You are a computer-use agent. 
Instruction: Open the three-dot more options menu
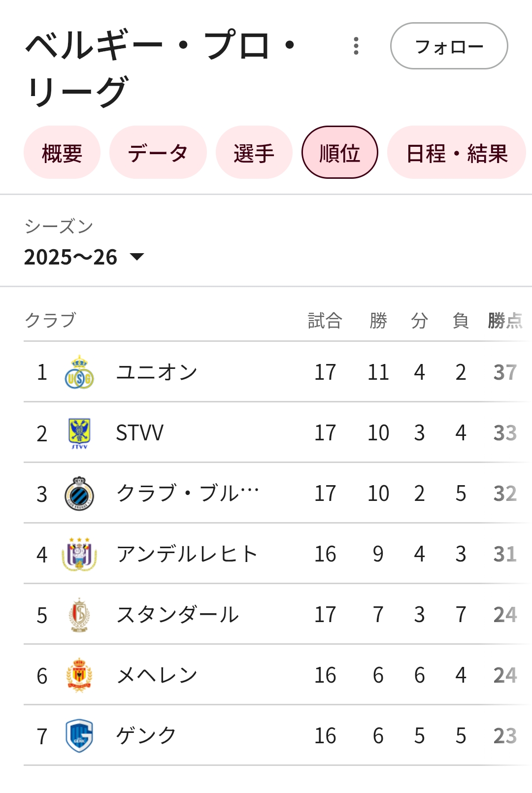(356, 46)
